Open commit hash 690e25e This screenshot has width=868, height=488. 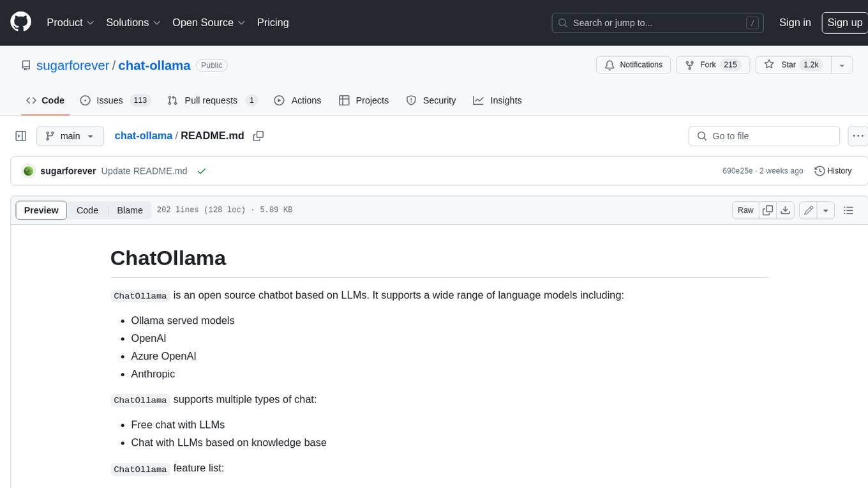[x=737, y=171]
